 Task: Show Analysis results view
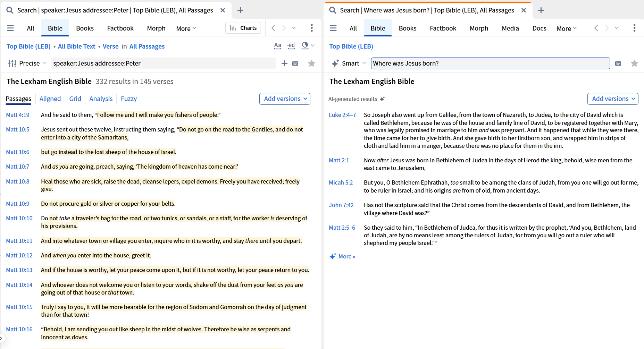click(x=101, y=99)
